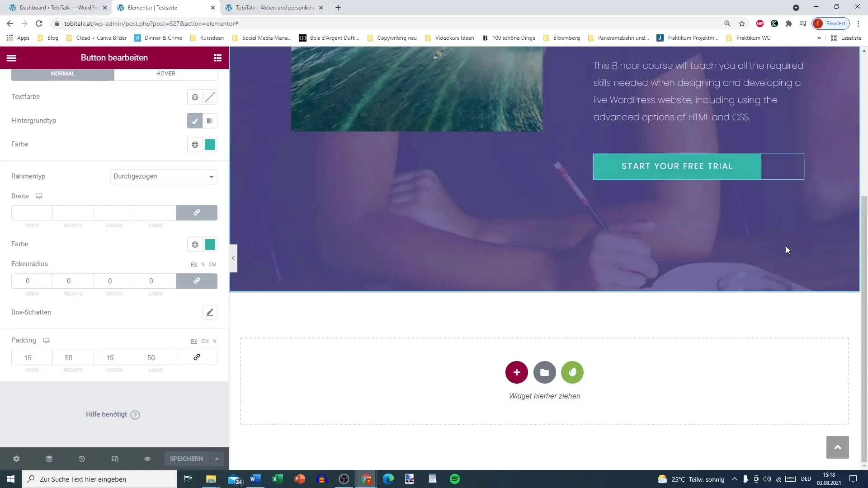Click the Box-Schatten edit pencil icon
This screenshot has height=488, width=868.
tap(210, 312)
